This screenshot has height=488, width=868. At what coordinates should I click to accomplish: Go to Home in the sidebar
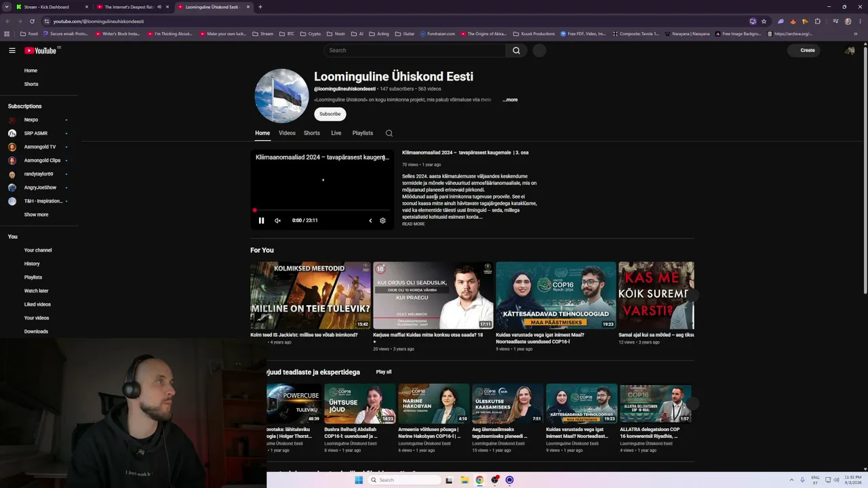point(31,70)
